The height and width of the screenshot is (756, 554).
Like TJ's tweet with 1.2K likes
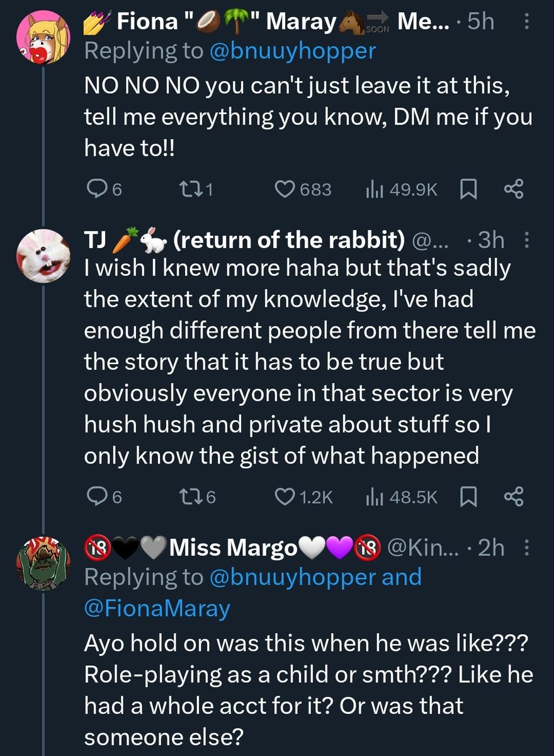[286, 497]
